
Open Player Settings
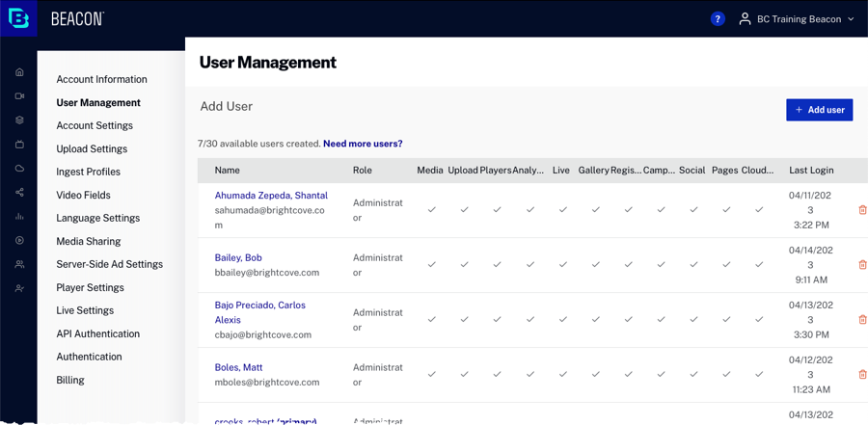tap(91, 287)
